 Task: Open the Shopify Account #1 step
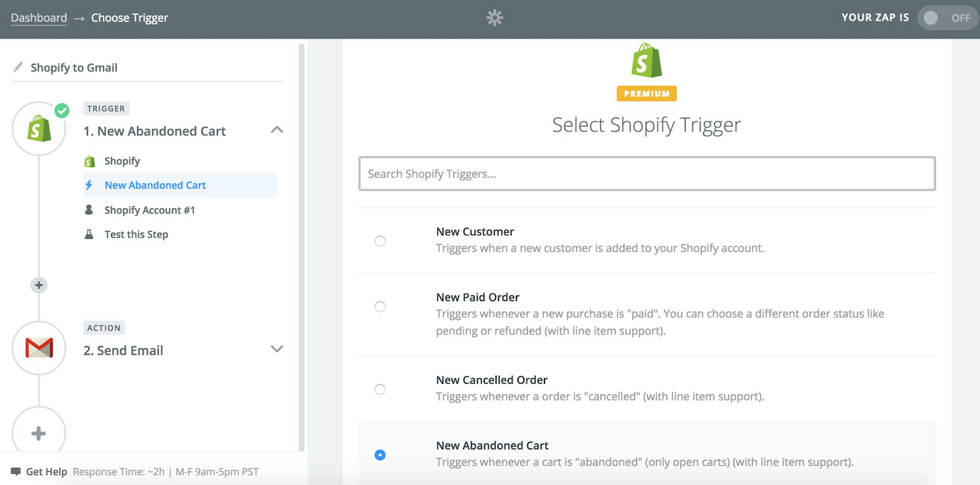pyautogui.click(x=149, y=210)
